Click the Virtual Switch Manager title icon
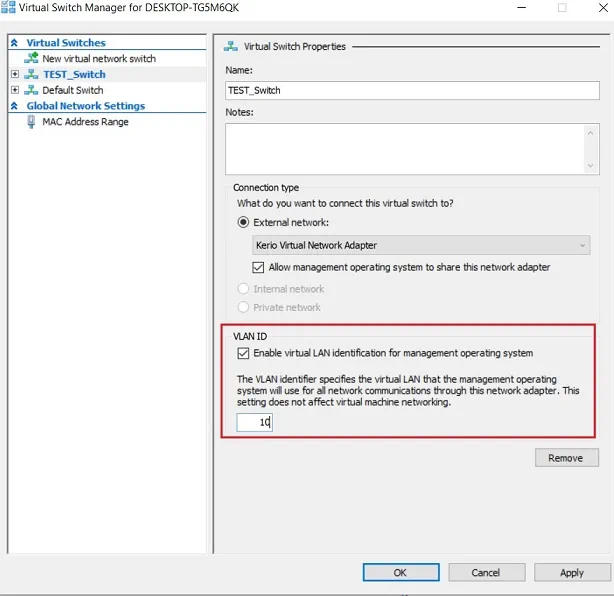 tap(9, 8)
